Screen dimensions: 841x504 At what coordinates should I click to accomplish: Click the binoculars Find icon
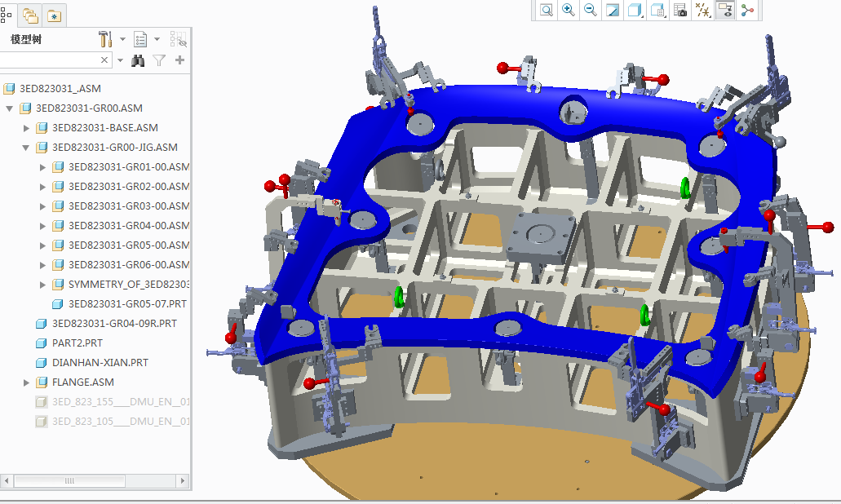138,60
